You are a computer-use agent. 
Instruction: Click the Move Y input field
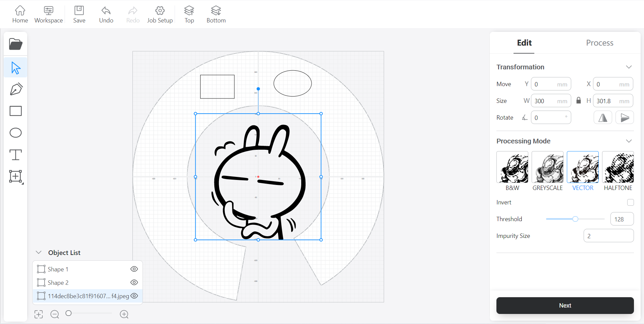(x=551, y=84)
